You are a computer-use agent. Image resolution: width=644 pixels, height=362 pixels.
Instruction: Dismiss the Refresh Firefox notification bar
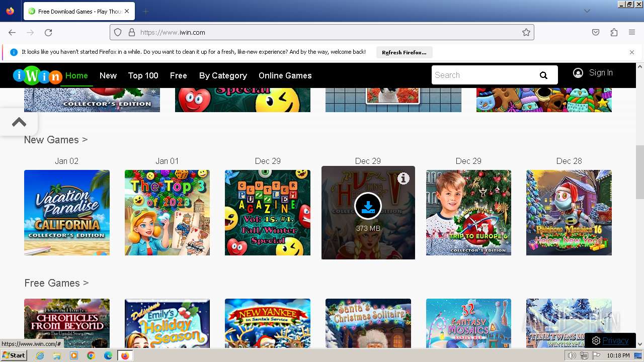tap(632, 52)
